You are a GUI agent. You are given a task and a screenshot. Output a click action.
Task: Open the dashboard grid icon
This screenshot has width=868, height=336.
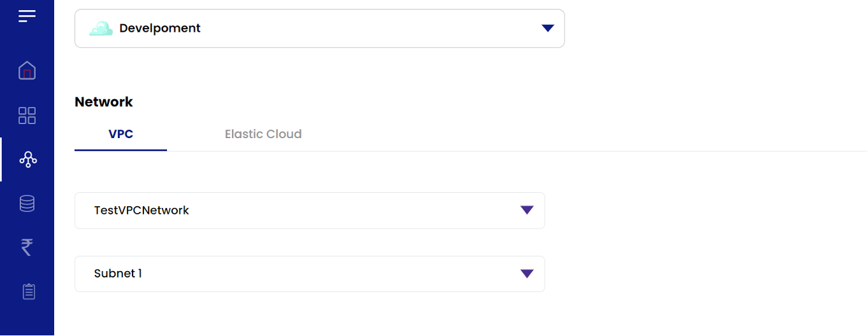(x=27, y=115)
